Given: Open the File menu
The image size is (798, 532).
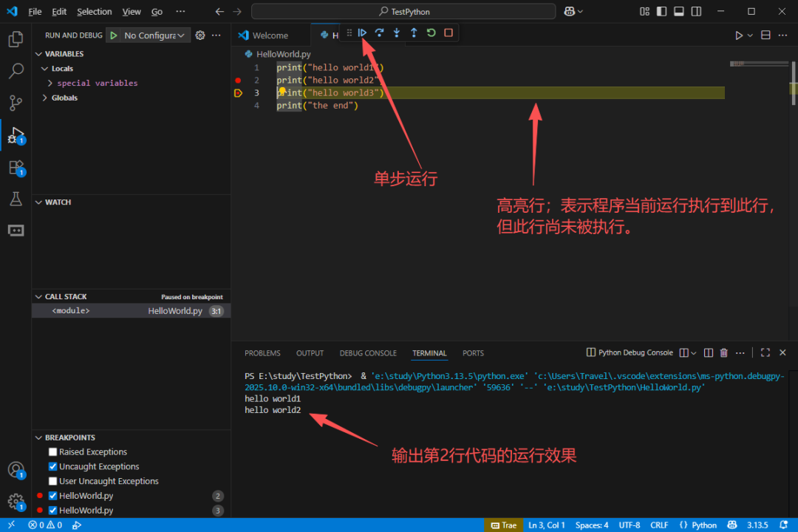Looking at the screenshot, I should tap(35, 11).
